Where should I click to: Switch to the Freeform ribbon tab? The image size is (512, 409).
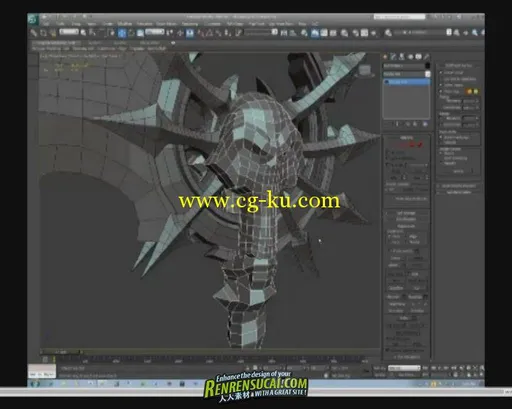(95, 43)
